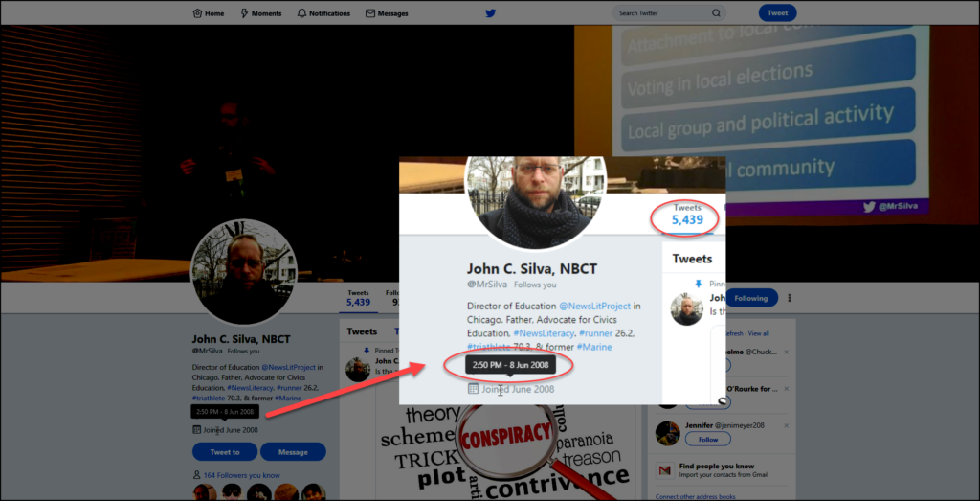Click the search magnifier icon
Viewport: 980px width, 501px height.
pos(716,13)
